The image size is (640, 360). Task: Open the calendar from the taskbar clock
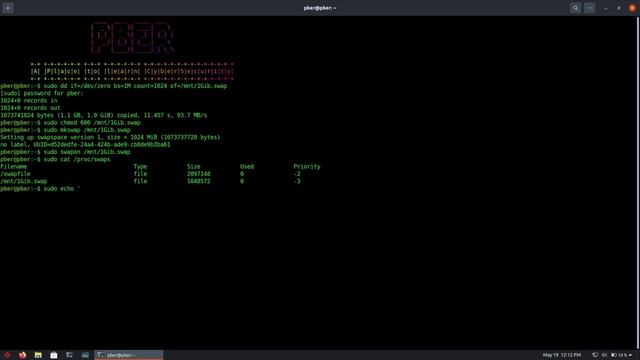point(562,355)
